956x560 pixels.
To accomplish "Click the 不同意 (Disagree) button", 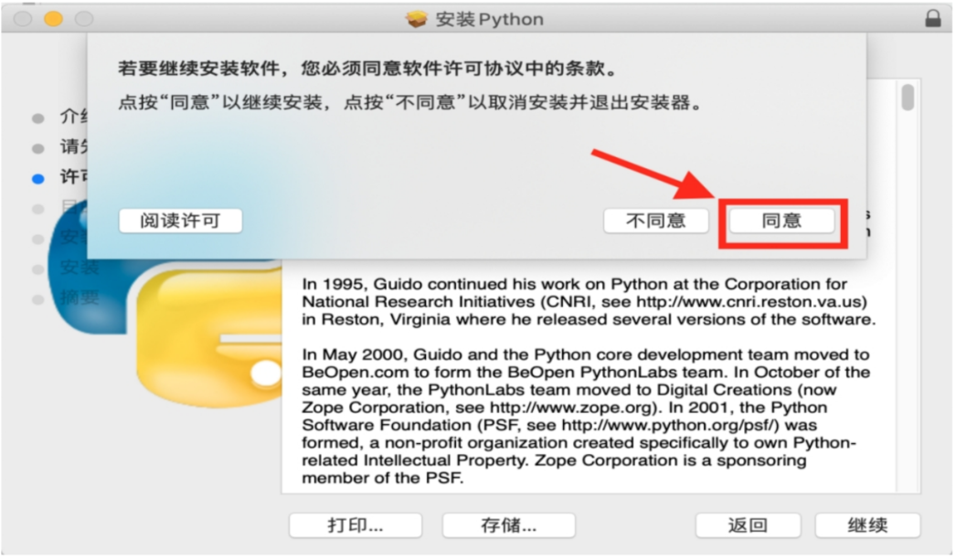I will click(656, 220).
